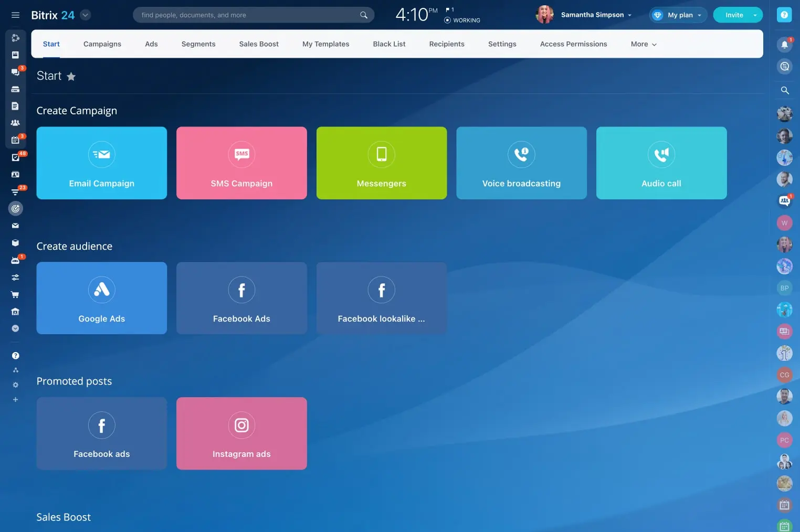Click the WORKING workday status indicator
This screenshot has width=800, height=532.
coord(462,20)
